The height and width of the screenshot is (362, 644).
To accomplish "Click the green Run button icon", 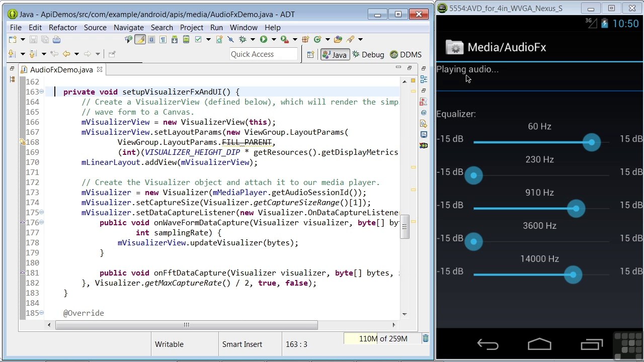I will (x=264, y=39).
